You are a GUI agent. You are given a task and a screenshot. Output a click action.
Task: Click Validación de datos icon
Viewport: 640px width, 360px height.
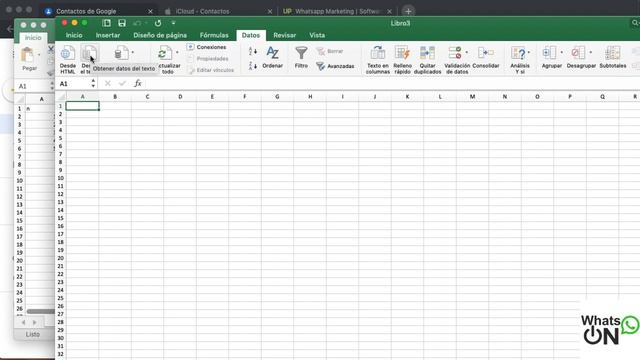455,53
